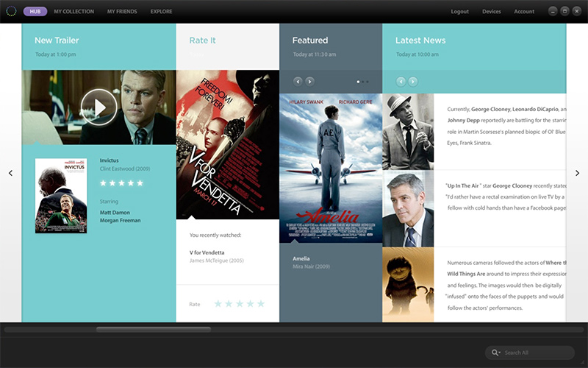Click the third star of Invictus rating
This screenshot has width=588, height=368.
tap(121, 183)
